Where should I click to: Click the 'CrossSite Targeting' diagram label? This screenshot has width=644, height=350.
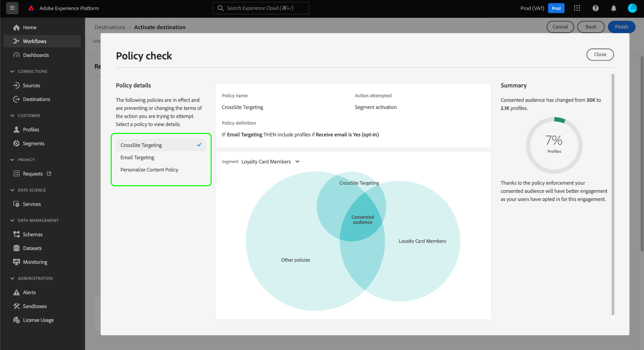click(x=359, y=183)
